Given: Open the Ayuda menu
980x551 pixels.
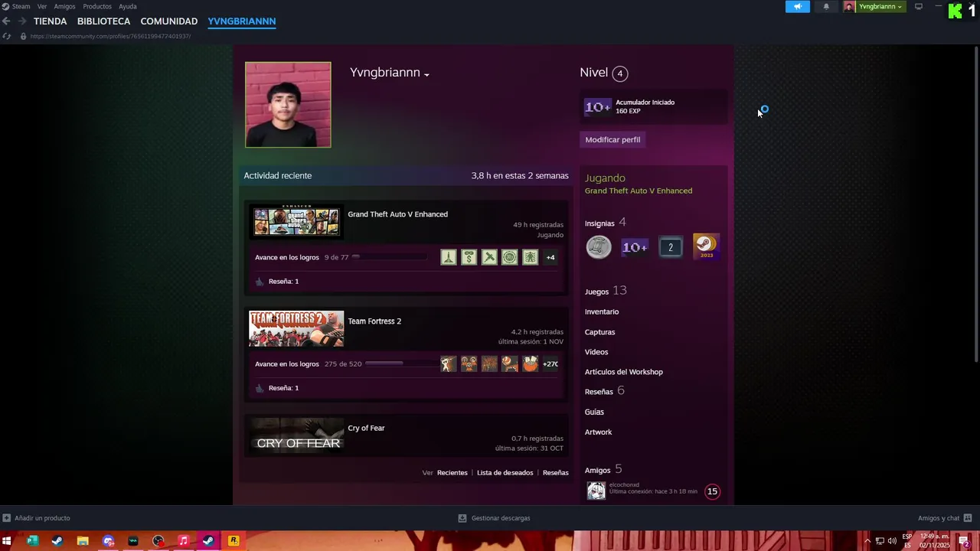Looking at the screenshot, I should click(x=128, y=6).
